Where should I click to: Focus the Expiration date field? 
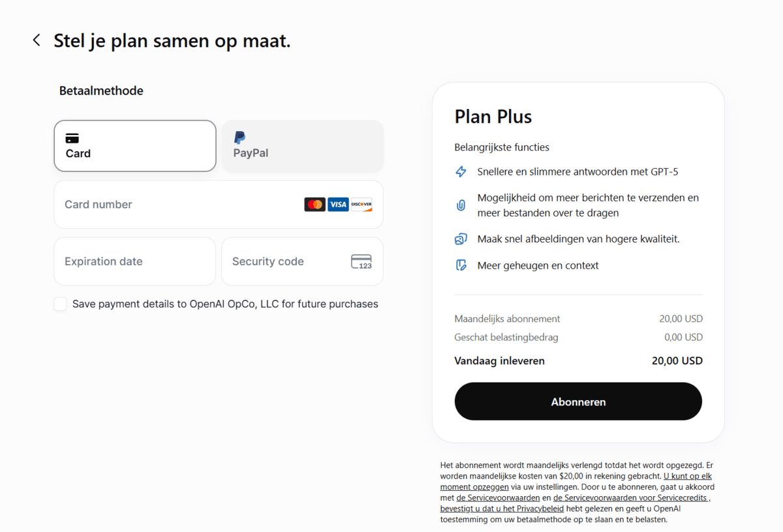135,261
